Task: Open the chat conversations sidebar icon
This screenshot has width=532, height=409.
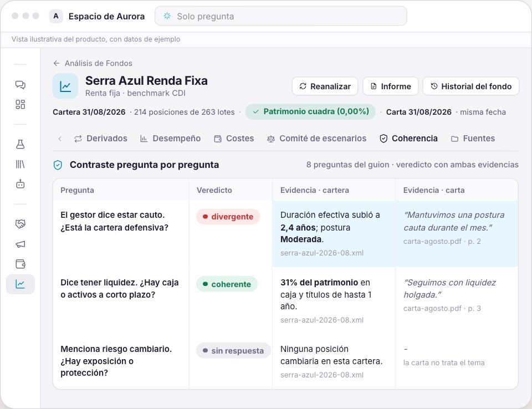Action: tap(21, 84)
